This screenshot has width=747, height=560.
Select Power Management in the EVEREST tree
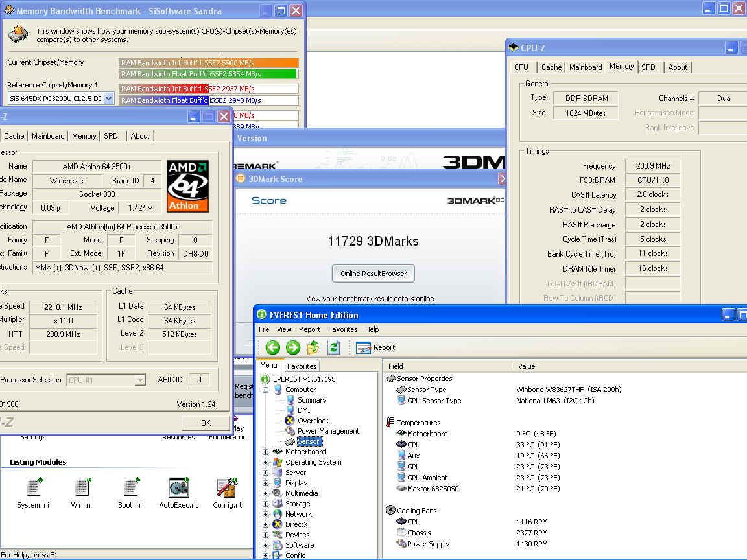click(328, 432)
